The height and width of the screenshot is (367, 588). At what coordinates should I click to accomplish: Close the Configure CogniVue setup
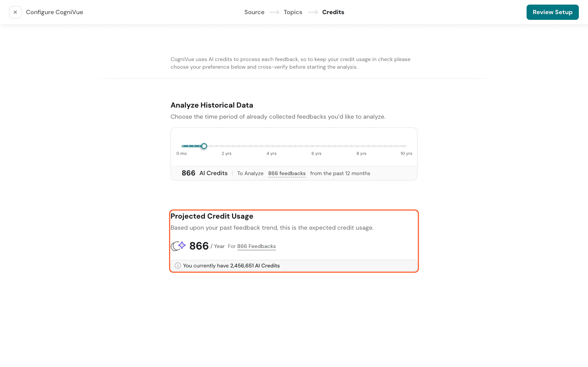15,12
